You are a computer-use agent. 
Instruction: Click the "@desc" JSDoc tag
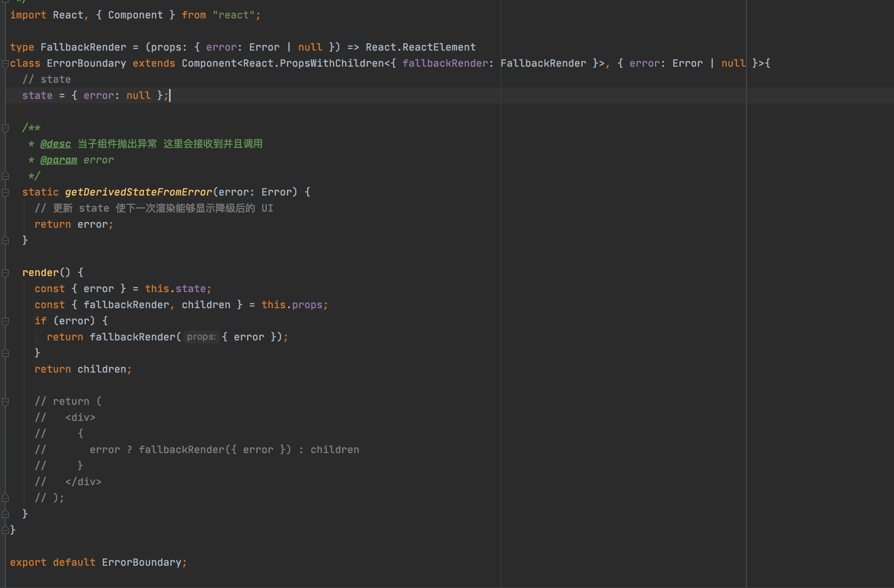click(56, 144)
